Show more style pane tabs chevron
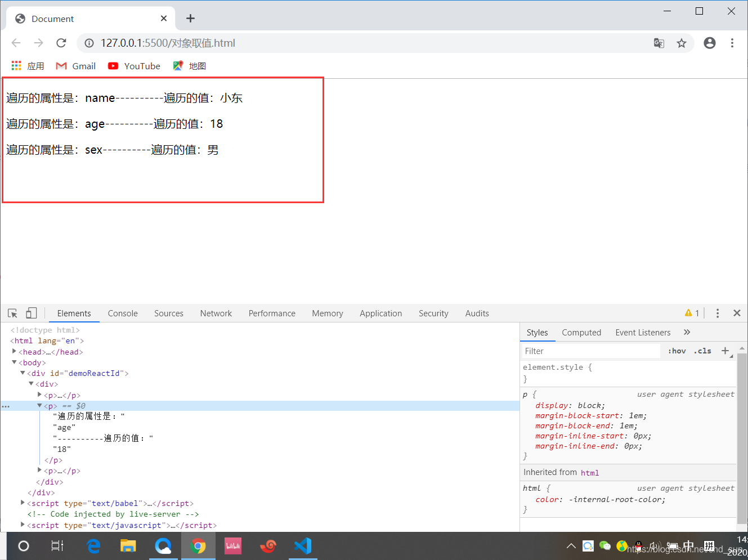The height and width of the screenshot is (560, 748). click(x=687, y=332)
